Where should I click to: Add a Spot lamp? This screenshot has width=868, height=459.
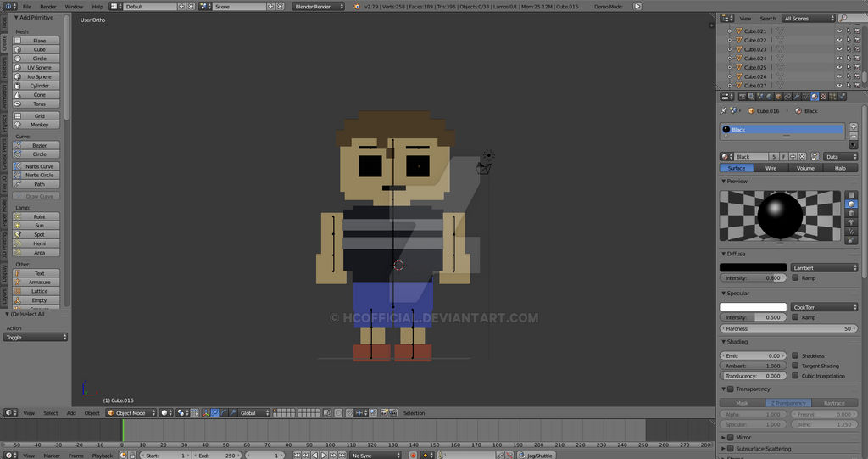(x=36, y=234)
